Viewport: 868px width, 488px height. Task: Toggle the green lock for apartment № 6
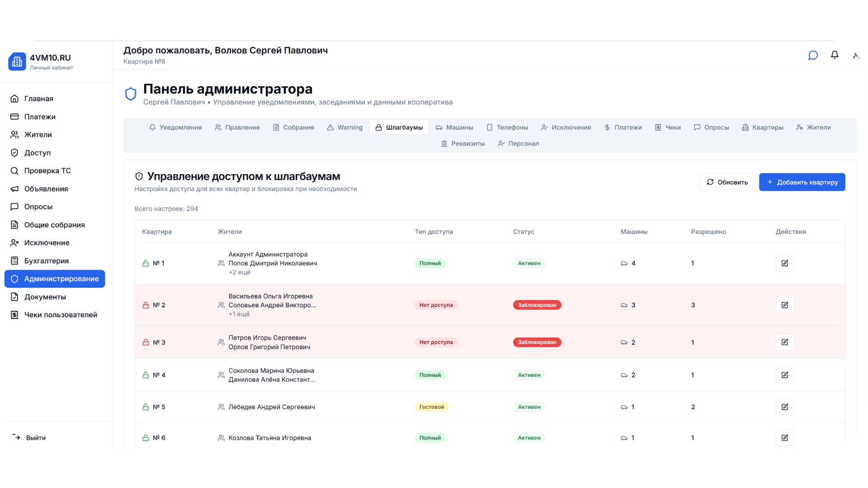coord(146,438)
